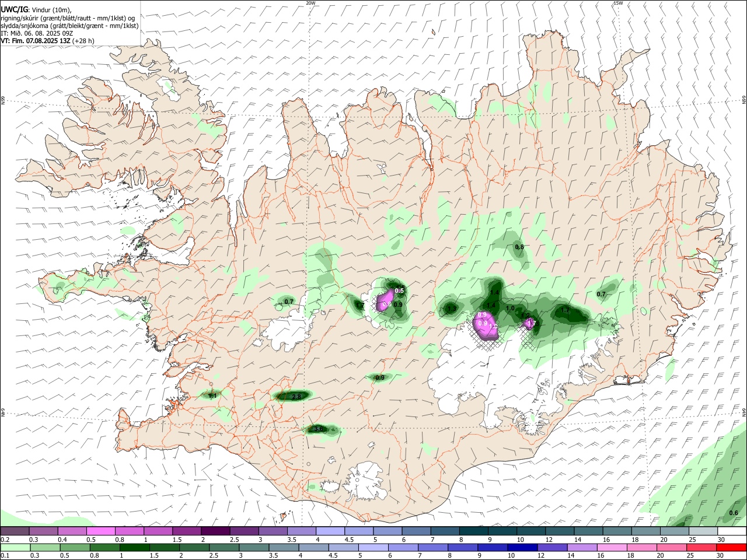The height and width of the screenshot is (560, 747).
Task: Select the 'rigning/skúrir' legend description line
Action: click(68, 17)
